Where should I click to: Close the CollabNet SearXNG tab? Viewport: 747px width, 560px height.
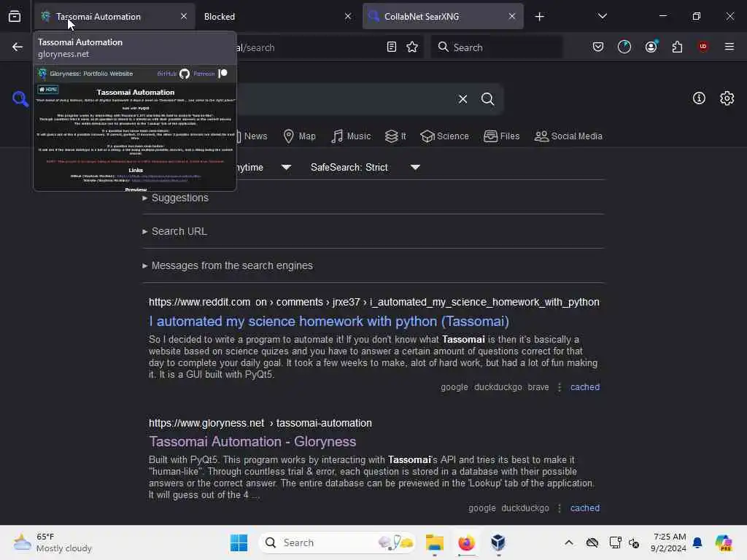[511, 16]
